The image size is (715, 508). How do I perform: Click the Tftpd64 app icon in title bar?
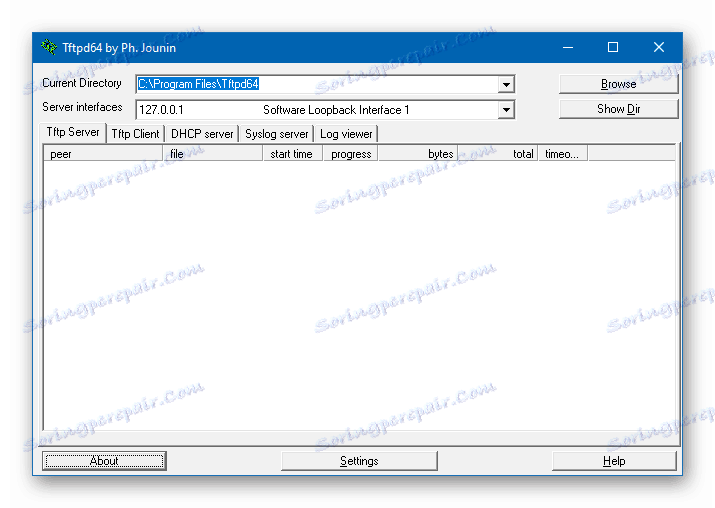pos(49,47)
